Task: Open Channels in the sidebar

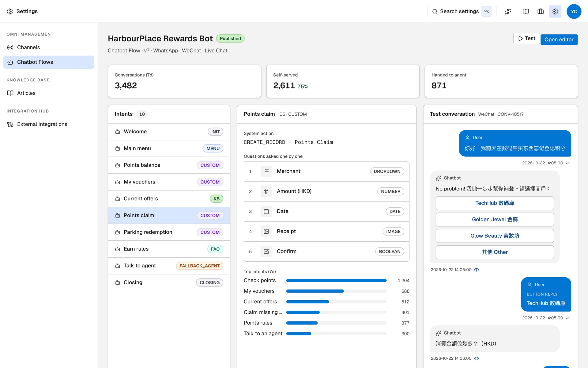Action: 49,47
